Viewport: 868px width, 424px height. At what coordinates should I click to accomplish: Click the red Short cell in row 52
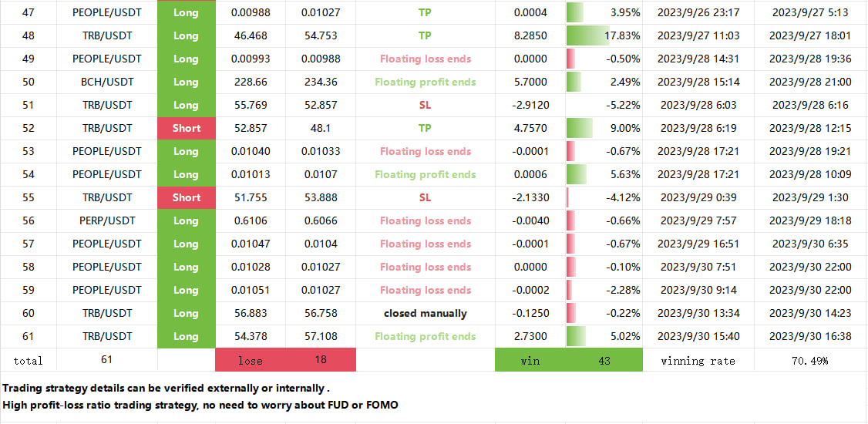(186, 128)
